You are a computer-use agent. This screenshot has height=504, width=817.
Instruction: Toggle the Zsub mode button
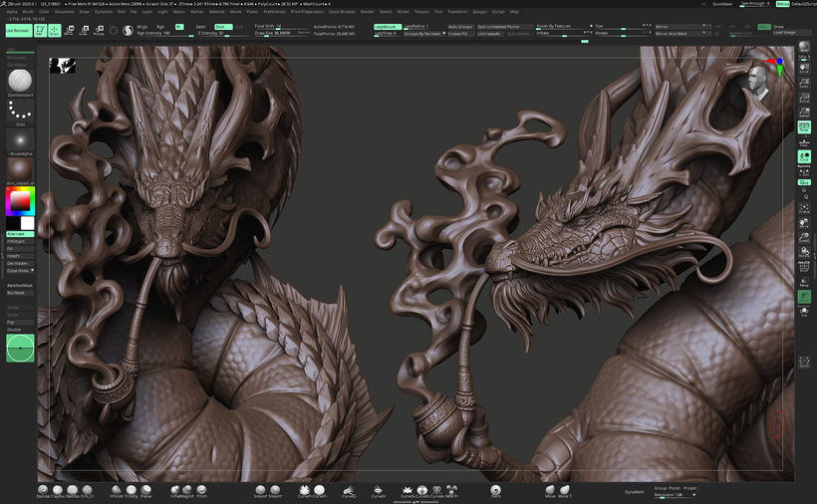tap(223, 27)
